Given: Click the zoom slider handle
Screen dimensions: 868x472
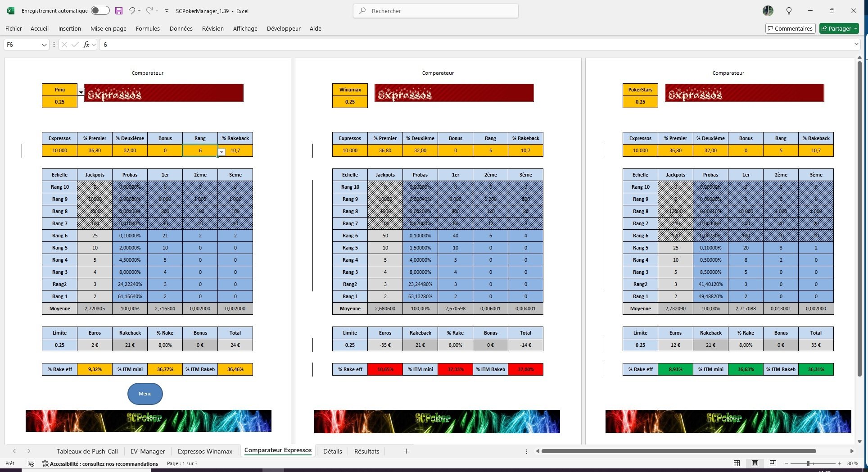Looking at the screenshot, I should [809, 463].
